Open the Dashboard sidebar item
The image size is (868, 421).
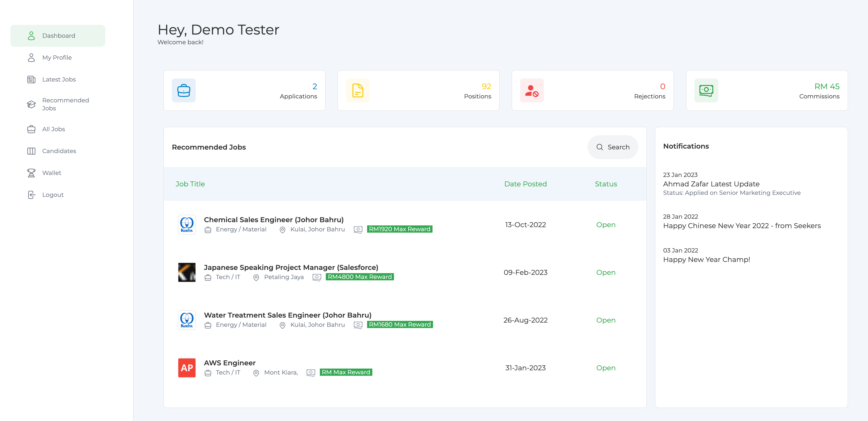(58, 36)
